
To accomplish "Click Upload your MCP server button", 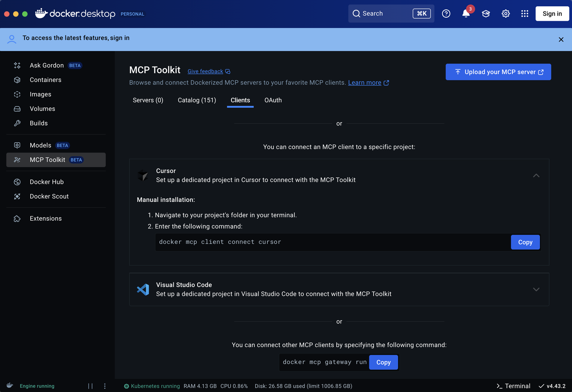I will [498, 72].
